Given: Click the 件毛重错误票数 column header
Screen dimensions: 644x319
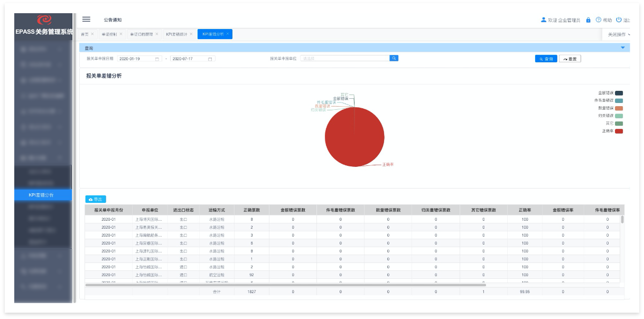Looking at the screenshot, I should (341, 210).
